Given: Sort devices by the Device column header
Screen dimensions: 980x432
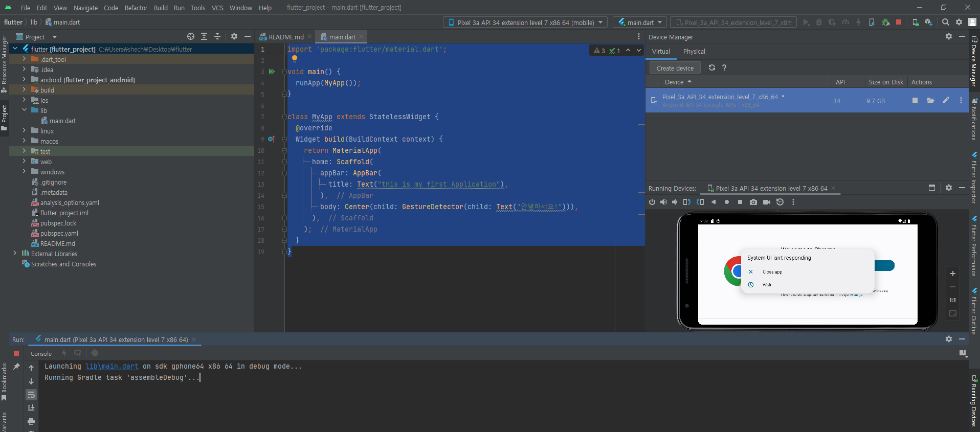Looking at the screenshot, I should click(678, 82).
